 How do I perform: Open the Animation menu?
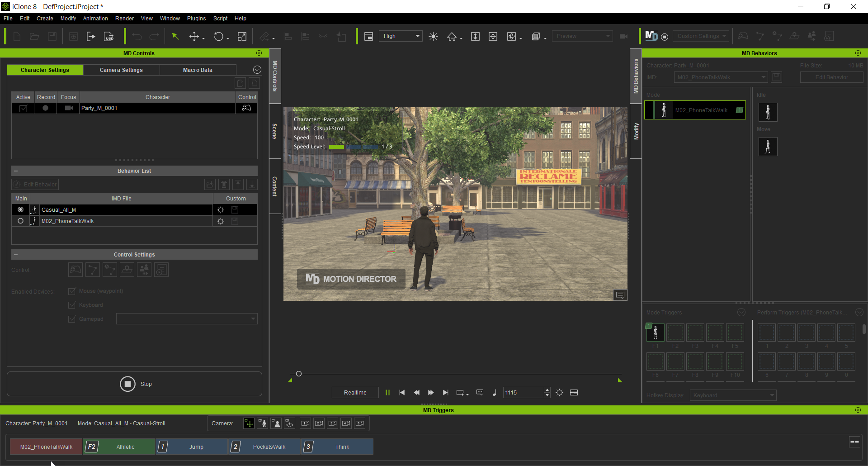pyautogui.click(x=95, y=19)
